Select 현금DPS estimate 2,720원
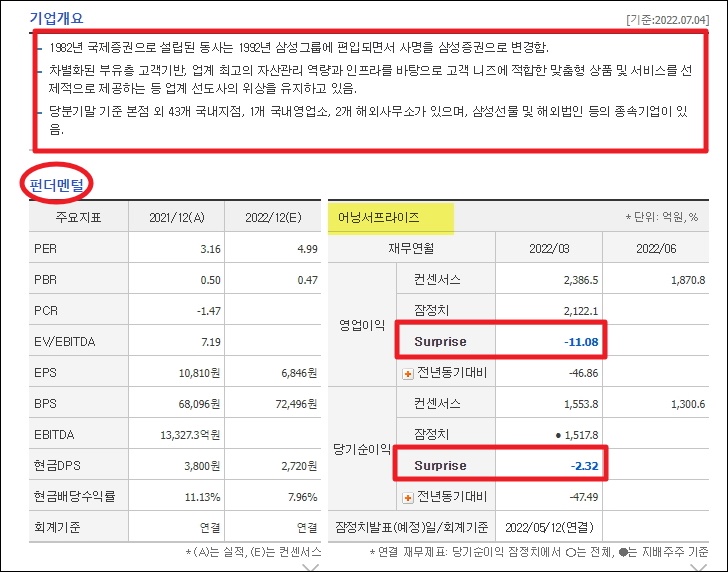The height and width of the screenshot is (572, 728). (x=299, y=466)
